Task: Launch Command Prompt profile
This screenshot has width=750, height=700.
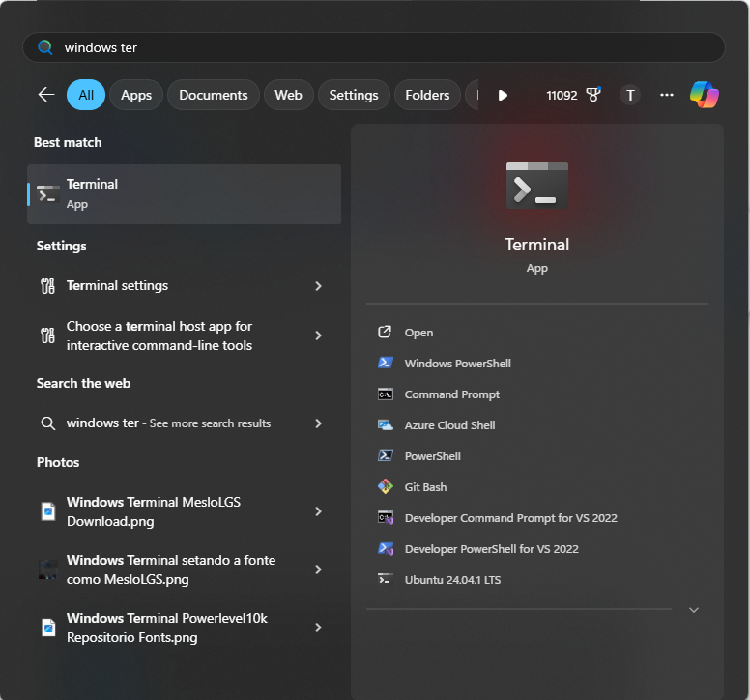Action: [x=537, y=394]
